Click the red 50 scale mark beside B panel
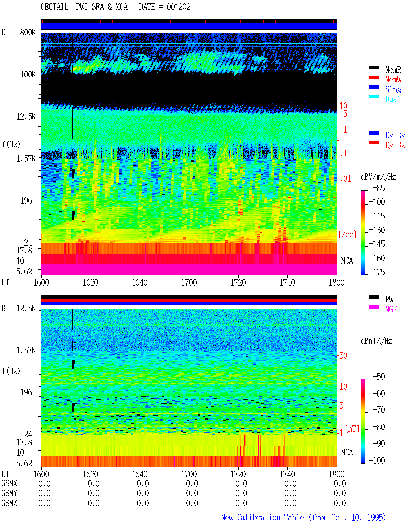The width and height of the screenshot is (420, 523). pos(343,355)
